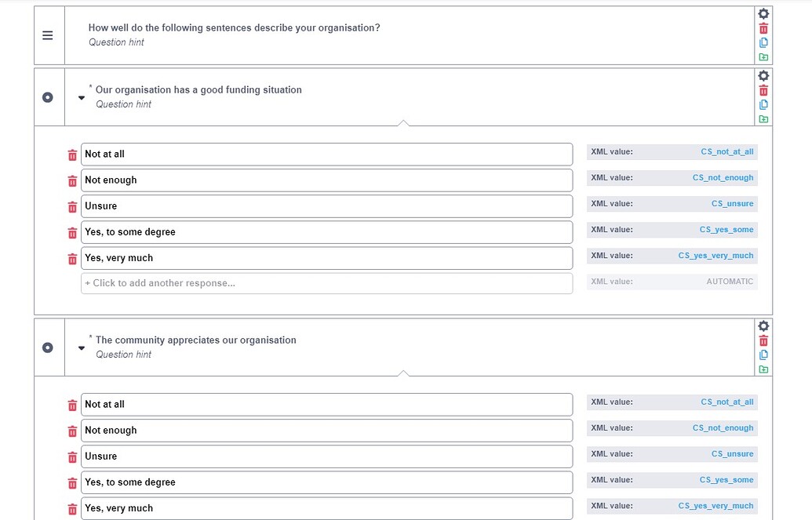Open settings gear on the community appreciation question
The width and height of the screenshot is (812, 520).
coord(763,325)
